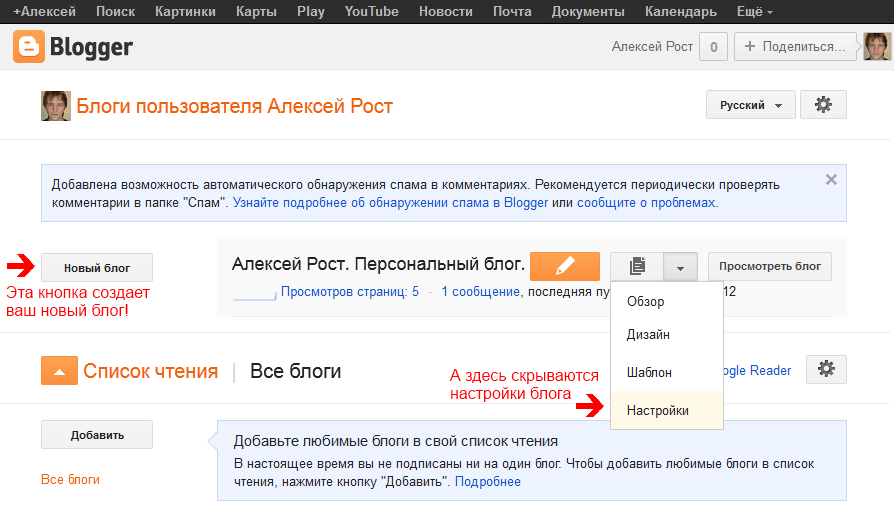Click the orange Все блоги sidebar link
Viewport: 894px width, 515px height.
click(70, 480)
